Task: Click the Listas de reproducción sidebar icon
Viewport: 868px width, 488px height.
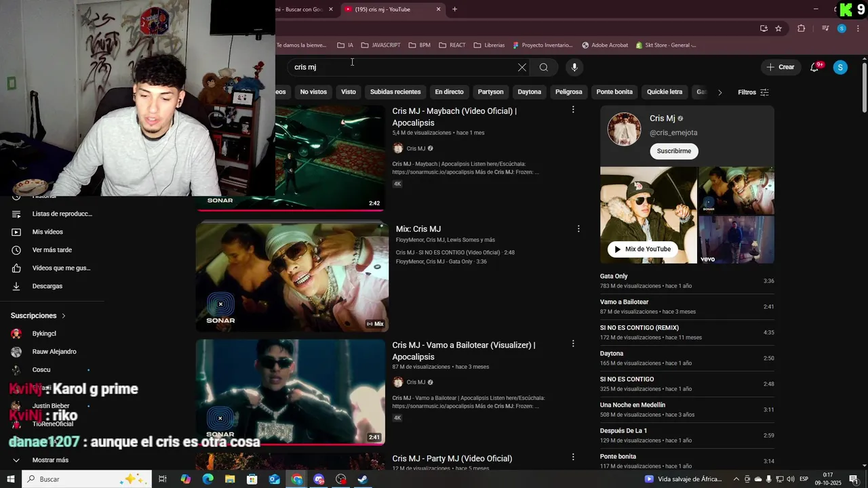Action: 16,214
